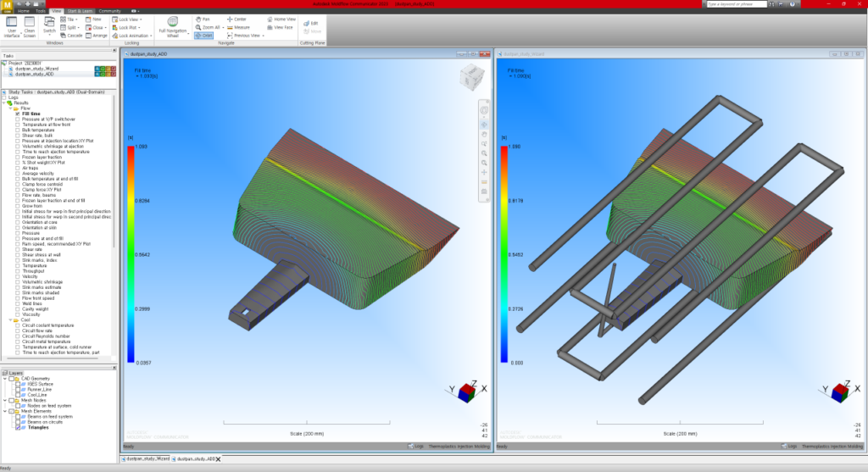This screenshot has height=472, width=868.
Task: Click the Center view tool
Action: pos(236,19)
